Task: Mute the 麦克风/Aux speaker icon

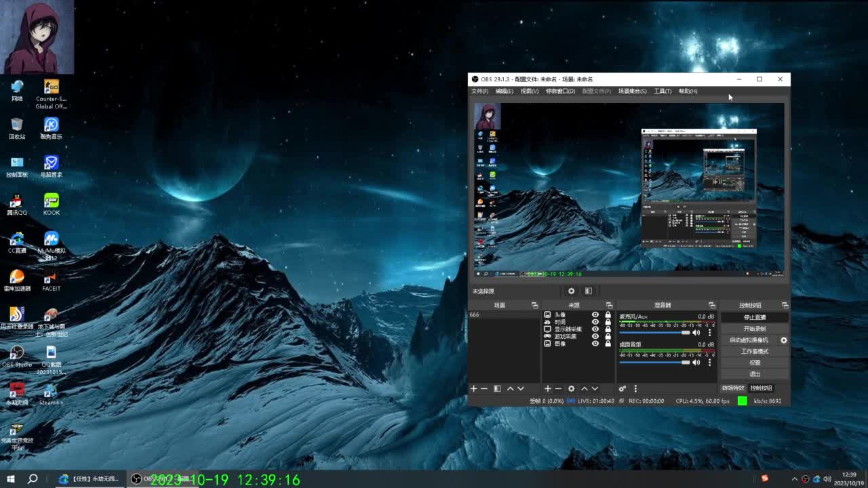Action: click(x=696, y=333)
